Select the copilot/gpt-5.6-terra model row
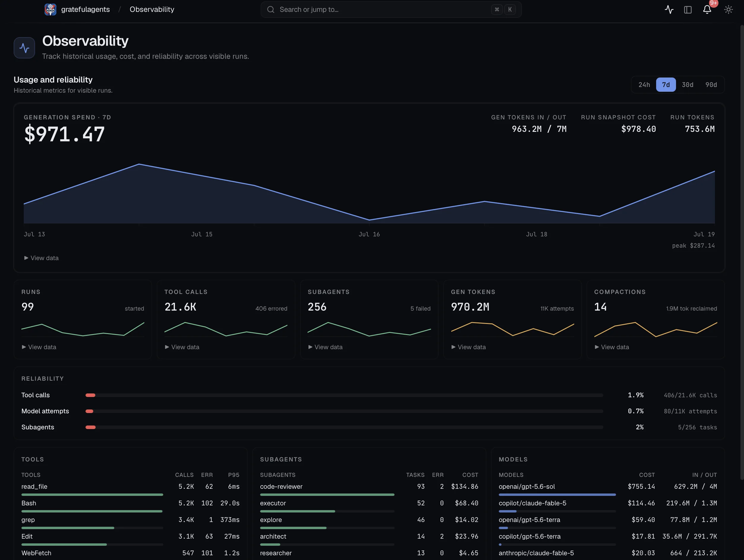744x560 pixels. tap(608, 539)
